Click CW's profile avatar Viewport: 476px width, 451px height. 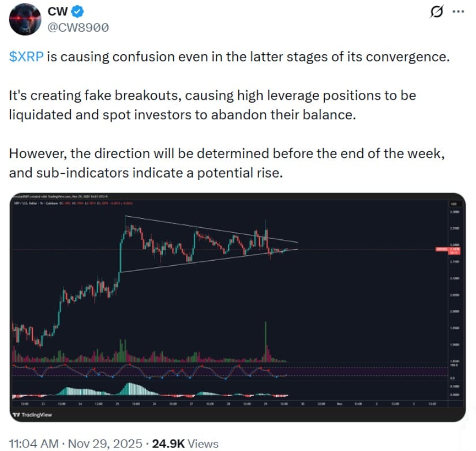pos(25,17)
